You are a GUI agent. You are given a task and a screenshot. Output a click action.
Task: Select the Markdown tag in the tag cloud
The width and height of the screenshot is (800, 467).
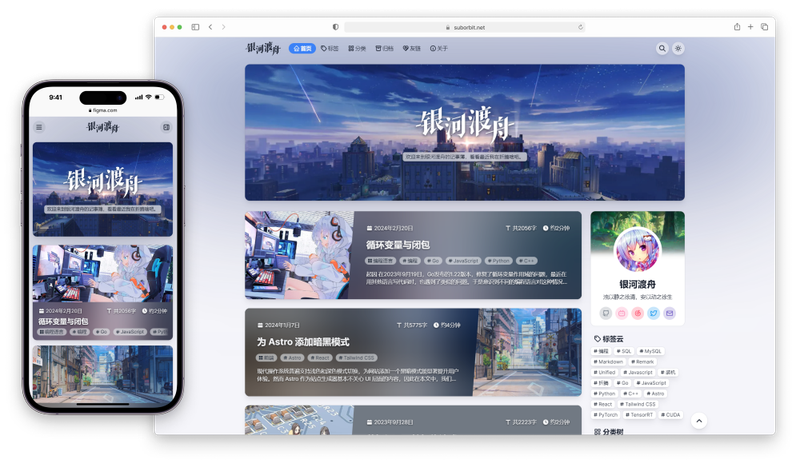(608, 362)
